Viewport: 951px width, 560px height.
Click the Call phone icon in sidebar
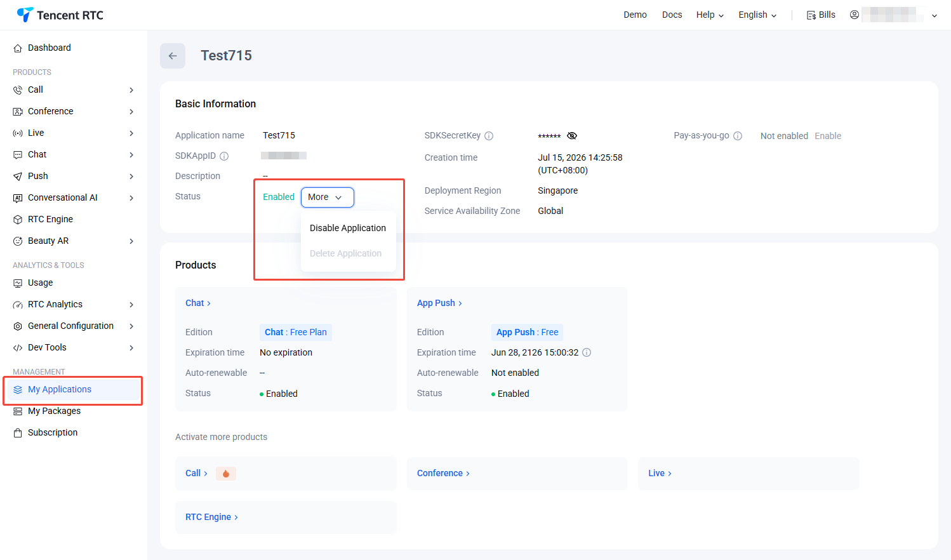coord(18,90)
